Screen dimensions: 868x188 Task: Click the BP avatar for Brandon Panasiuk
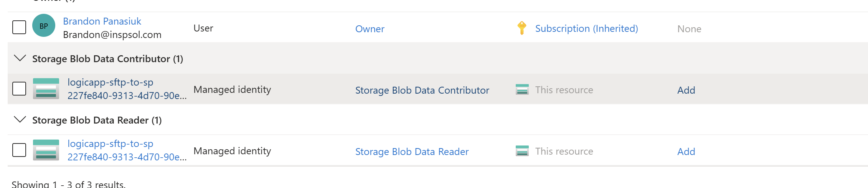coord(44,26)
